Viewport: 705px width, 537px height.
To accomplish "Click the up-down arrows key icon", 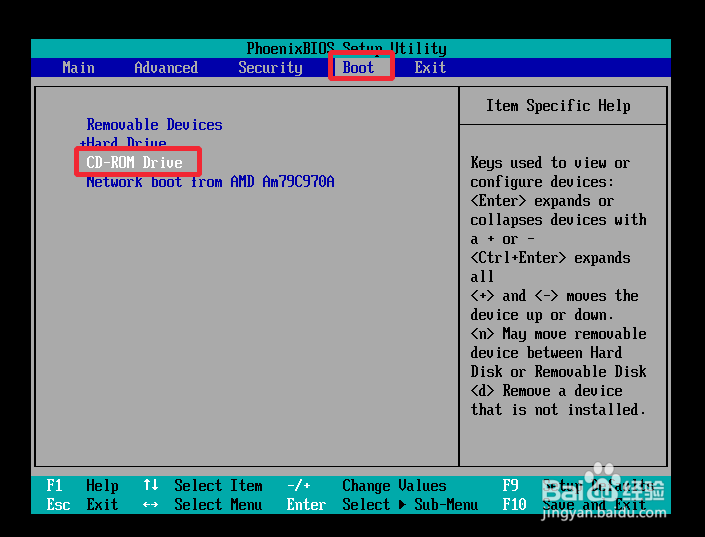I will click(x=151, y=485).
